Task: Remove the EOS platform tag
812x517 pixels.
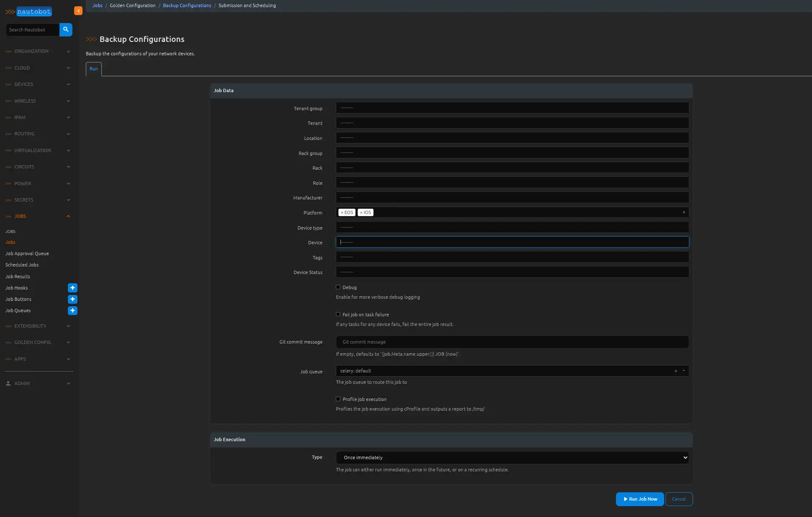Action: click(x=342, y=213)
